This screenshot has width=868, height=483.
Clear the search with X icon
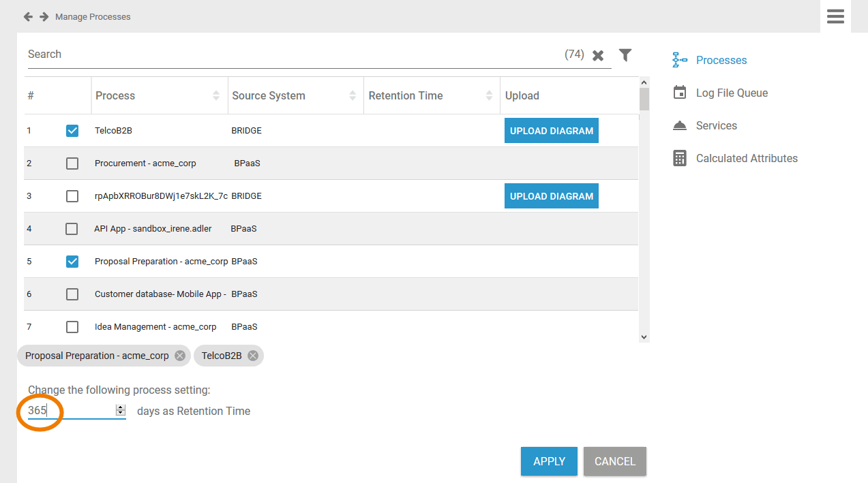point(598,56)
